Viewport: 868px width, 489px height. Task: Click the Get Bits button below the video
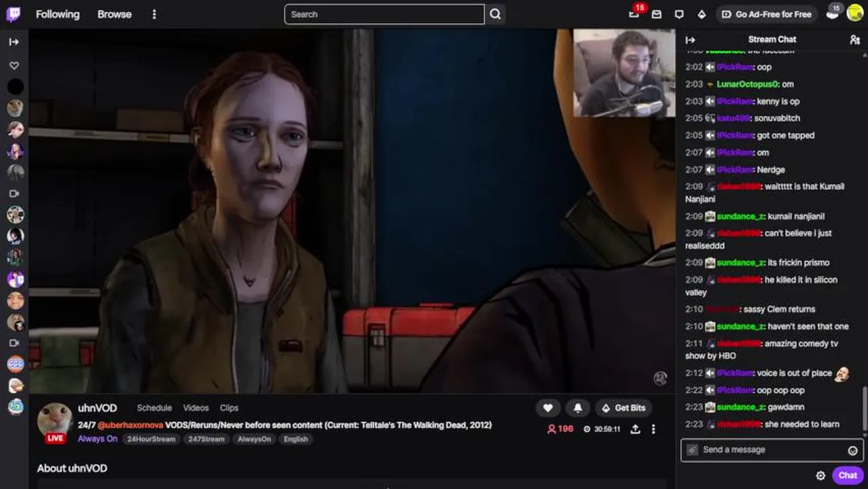tap(623, 407)
